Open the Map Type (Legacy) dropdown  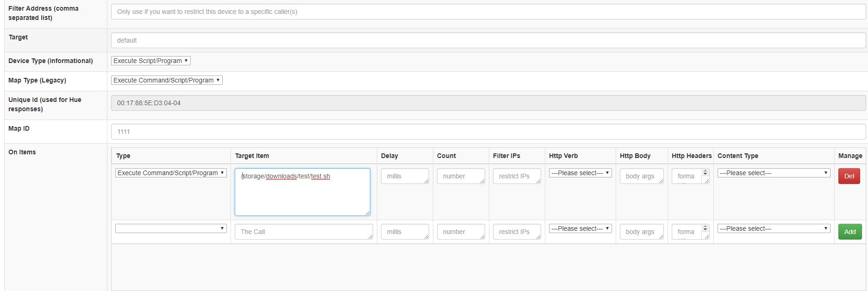(167, 80)
